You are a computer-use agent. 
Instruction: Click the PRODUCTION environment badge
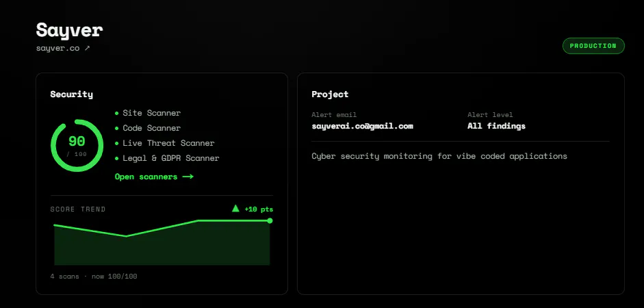593,46
